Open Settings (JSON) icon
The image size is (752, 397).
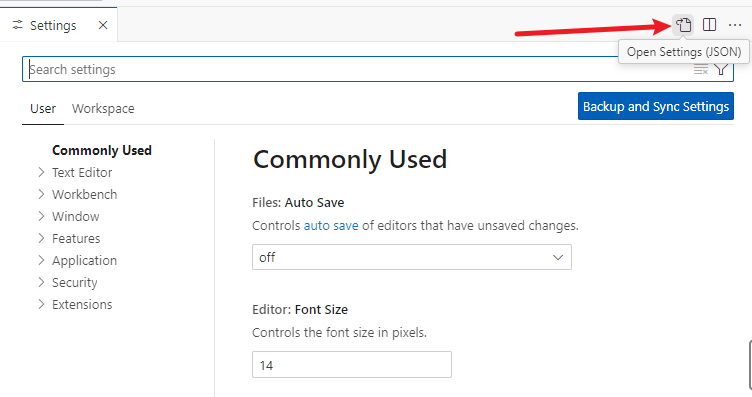(x=684, y=24)
